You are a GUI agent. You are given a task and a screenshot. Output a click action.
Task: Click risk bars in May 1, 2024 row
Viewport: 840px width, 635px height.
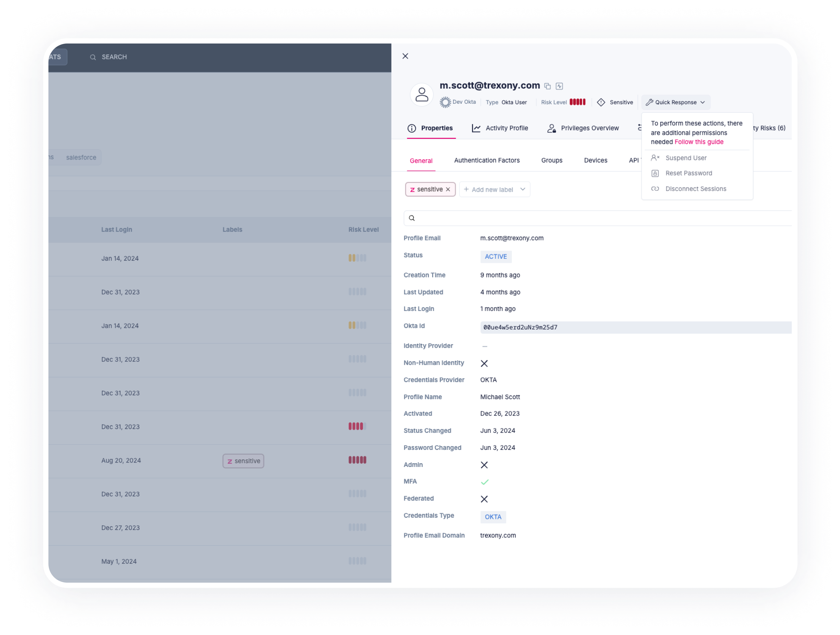[357, 561]
